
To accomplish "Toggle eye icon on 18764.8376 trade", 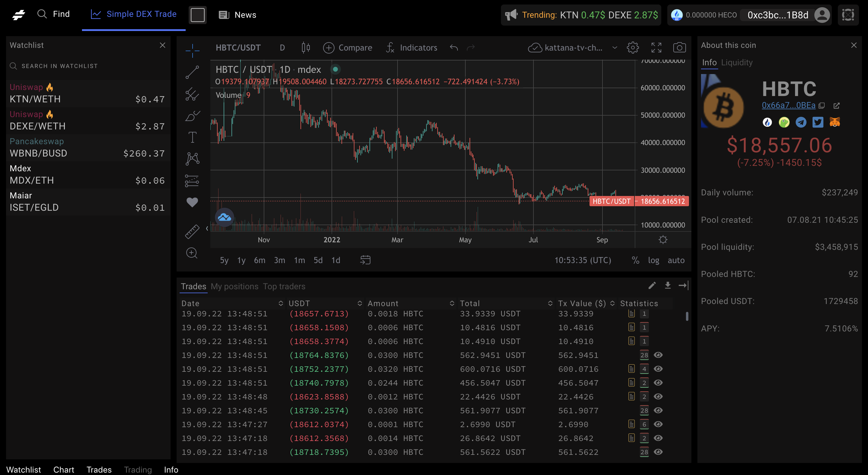I will (x=658, y=355).
